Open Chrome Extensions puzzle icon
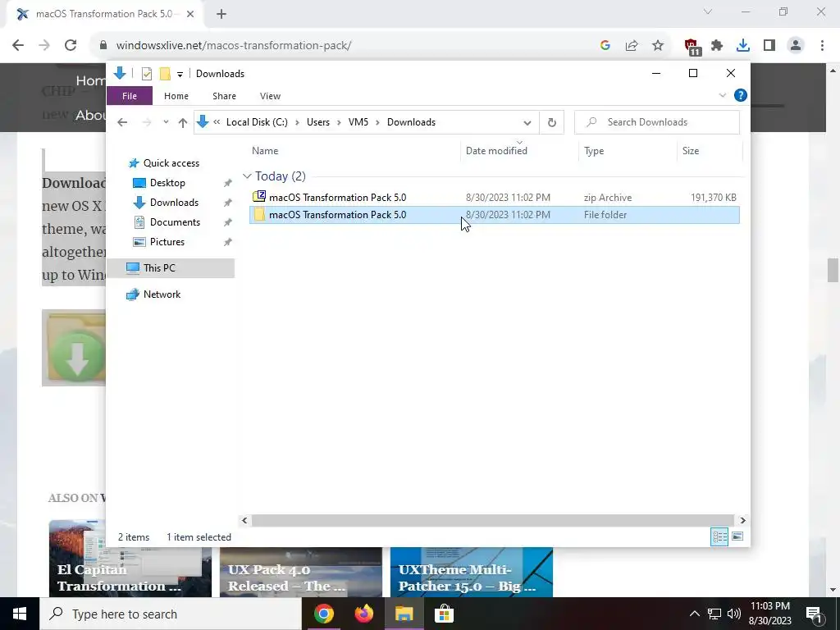 coord(717,46)
